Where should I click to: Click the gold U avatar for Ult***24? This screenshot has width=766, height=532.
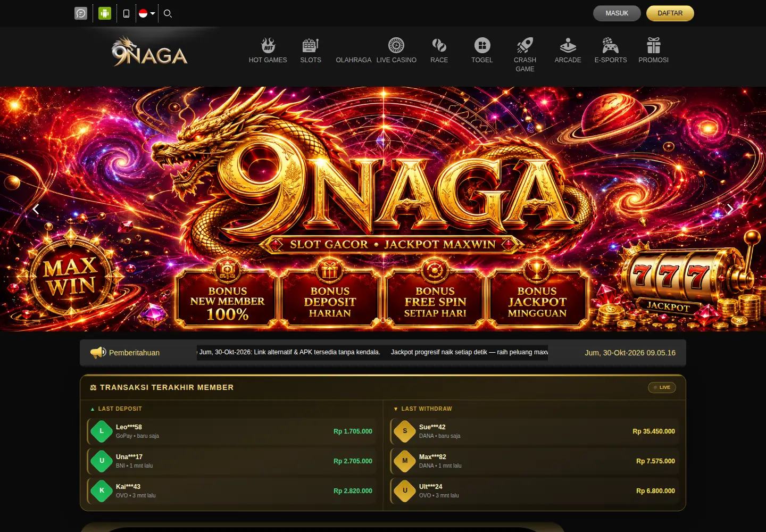(405, 491)
